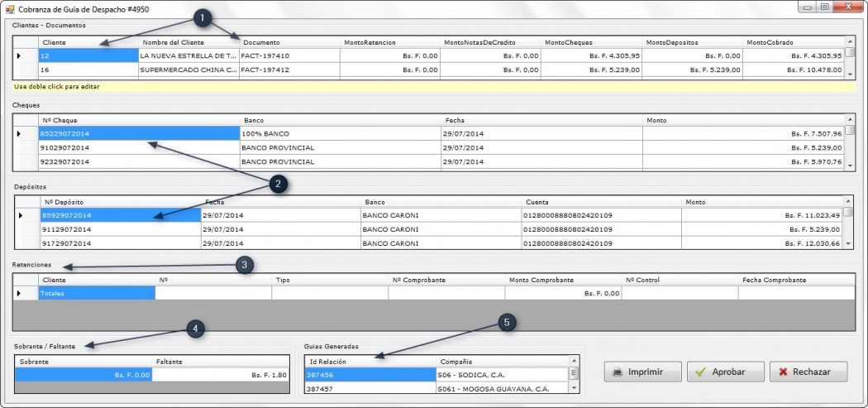
Task: Click the Nº Comprobante column header
Action: 446,280
